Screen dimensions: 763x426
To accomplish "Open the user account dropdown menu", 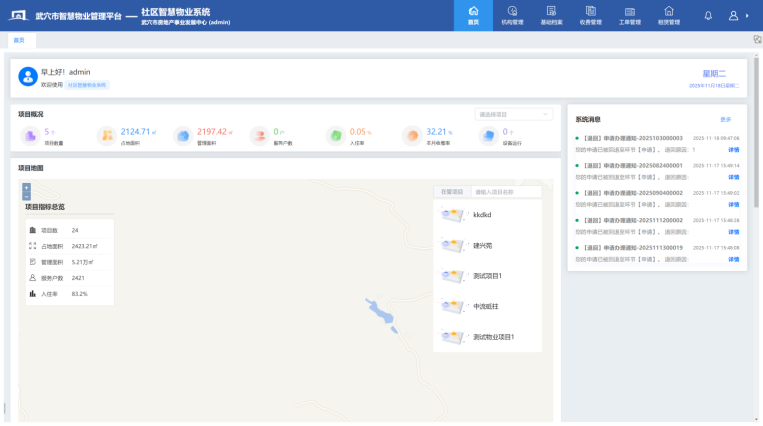I will tap(738, 16).
